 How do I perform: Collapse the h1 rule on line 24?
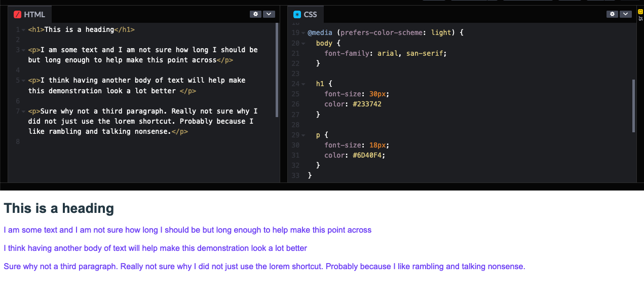[x=304, y=84]
